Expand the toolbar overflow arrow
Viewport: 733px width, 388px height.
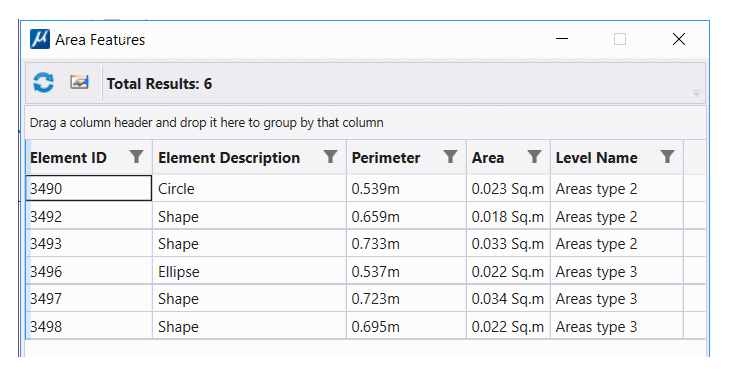[x=696, y=94]
